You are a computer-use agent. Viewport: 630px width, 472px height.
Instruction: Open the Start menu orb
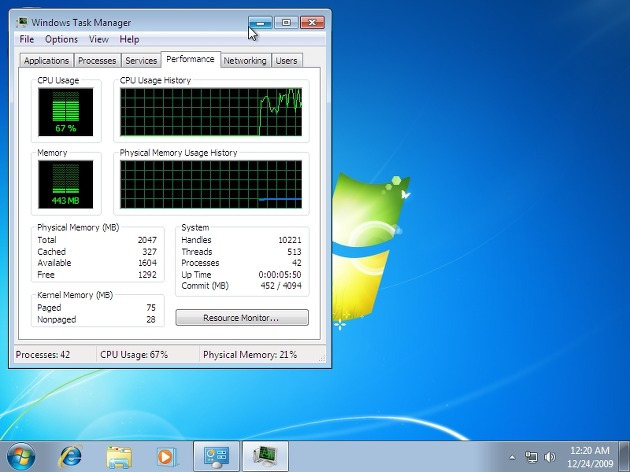21,457
